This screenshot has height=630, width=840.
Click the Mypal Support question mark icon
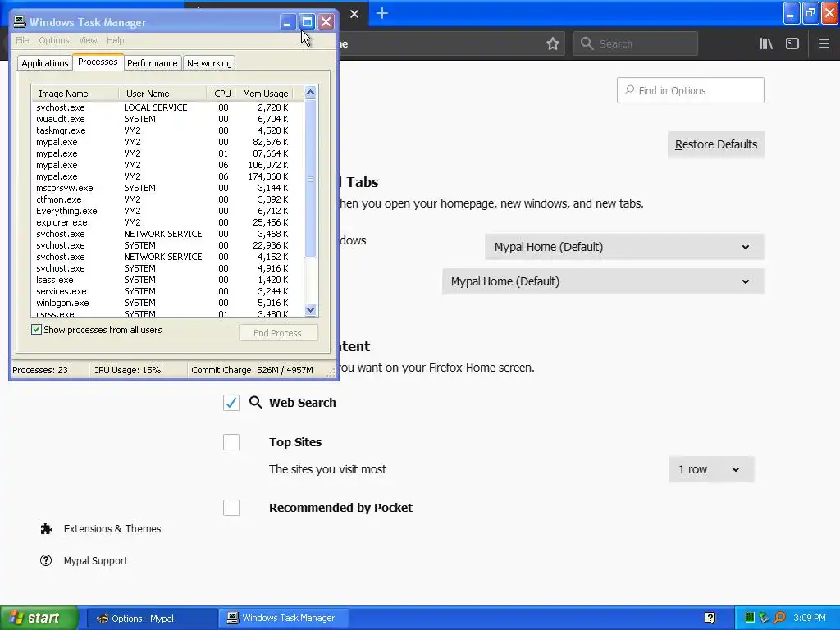point(46,560)
